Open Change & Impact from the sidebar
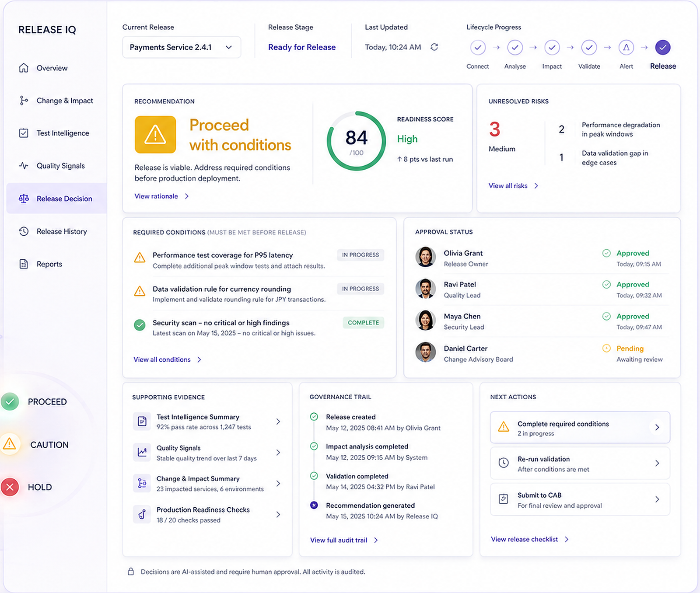 coord(57,101)
